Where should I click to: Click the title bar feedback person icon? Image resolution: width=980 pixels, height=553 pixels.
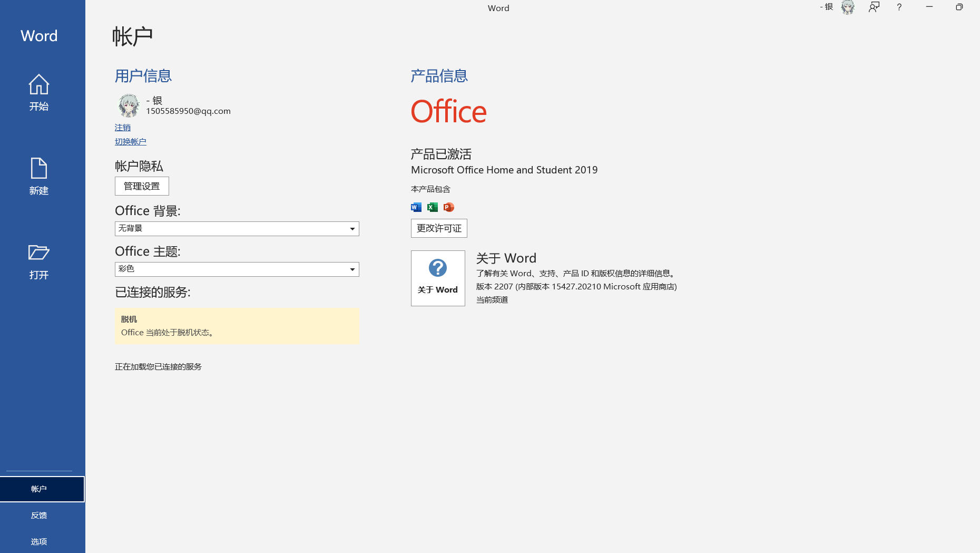click(874, 7)
